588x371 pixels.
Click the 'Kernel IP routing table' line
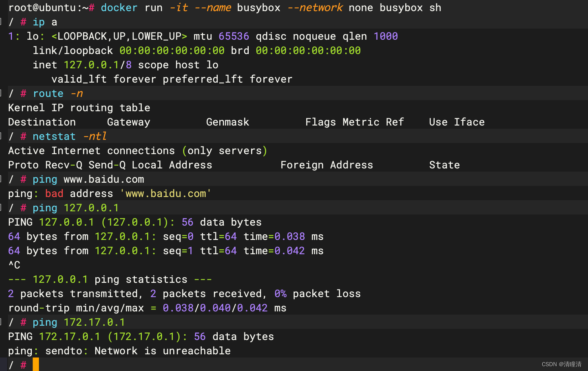pyautogui.click(x=79, y=108)
